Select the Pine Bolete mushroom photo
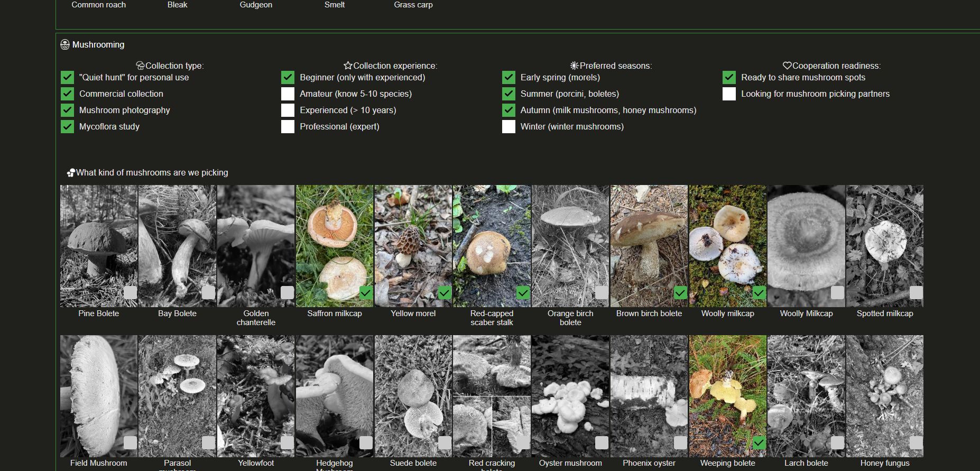The width and height of the screenshot is (980, 471). [x=99, y=246]
